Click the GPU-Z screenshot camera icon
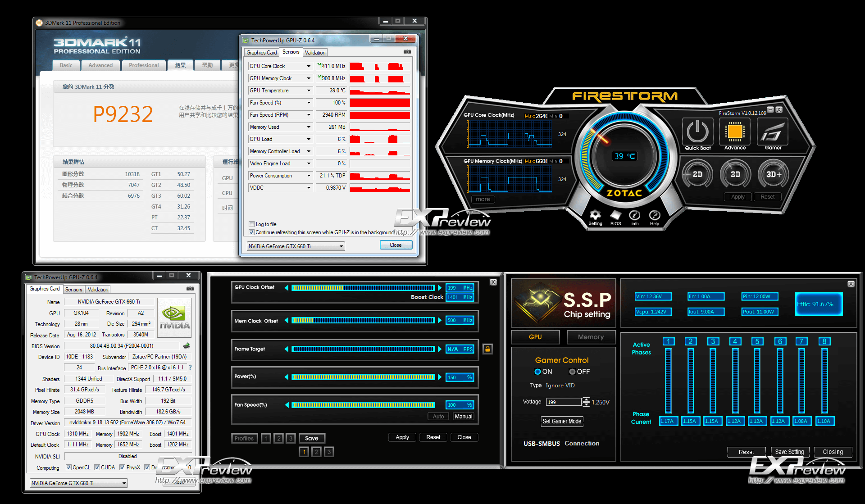Screen dimensions: 865x504 pos(407,52)
